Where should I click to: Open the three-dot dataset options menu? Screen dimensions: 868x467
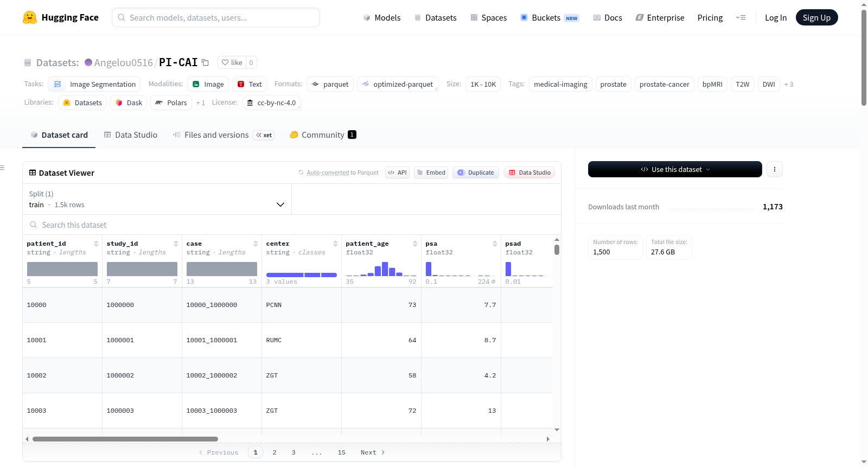(x=775, y=169)
